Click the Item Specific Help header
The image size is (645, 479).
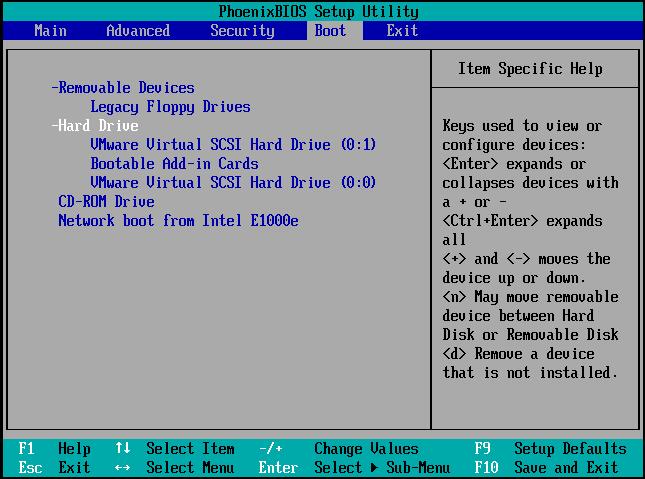tap(530, 69)
